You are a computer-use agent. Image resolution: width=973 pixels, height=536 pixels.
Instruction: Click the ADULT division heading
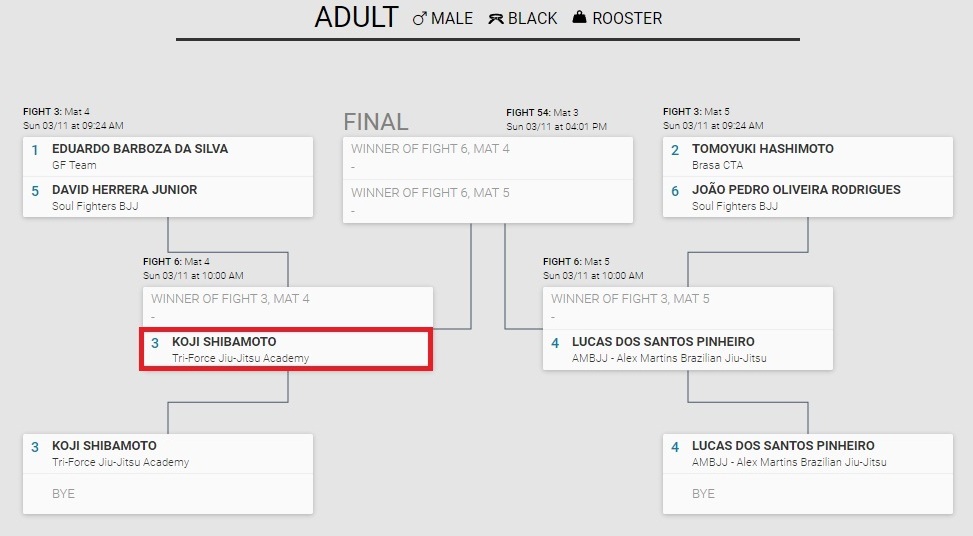pos(356,17)
